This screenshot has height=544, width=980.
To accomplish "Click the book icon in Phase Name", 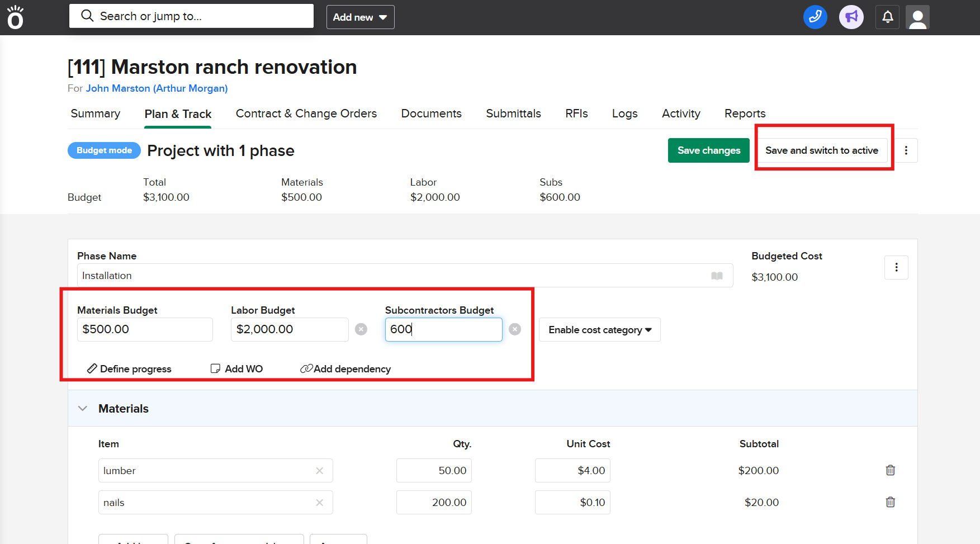I will pyautogui.click(x=717, y=276).
